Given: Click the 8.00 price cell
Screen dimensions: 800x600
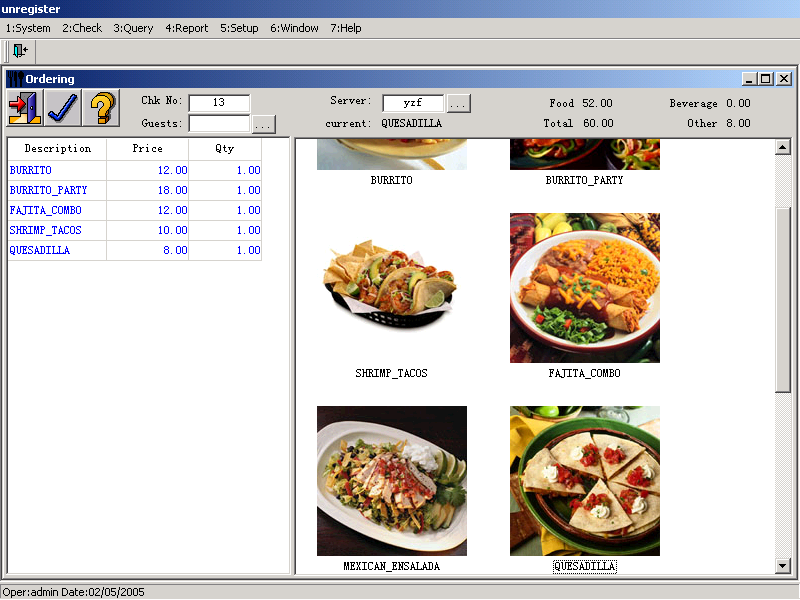Looking at the screenshot, I should (147, 250).
